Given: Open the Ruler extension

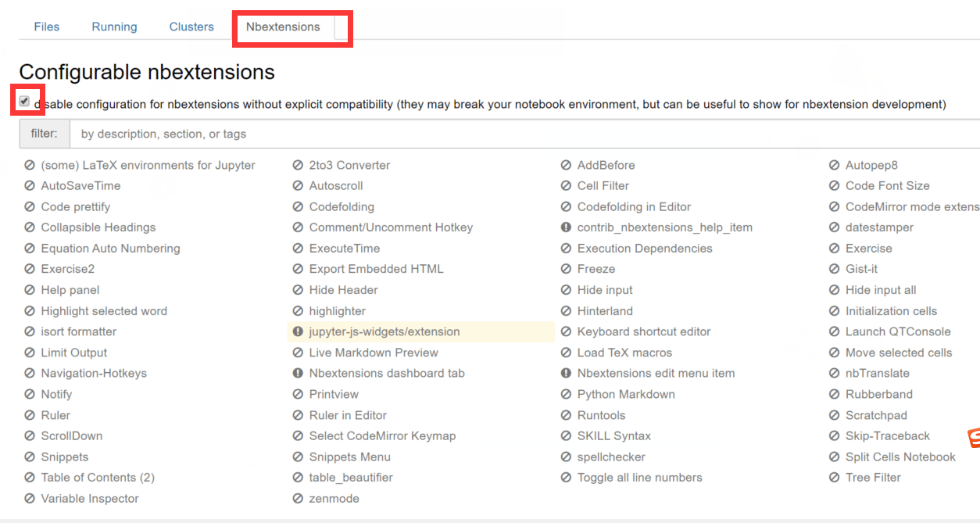Looking at the screenshot, I should point(55,415).
